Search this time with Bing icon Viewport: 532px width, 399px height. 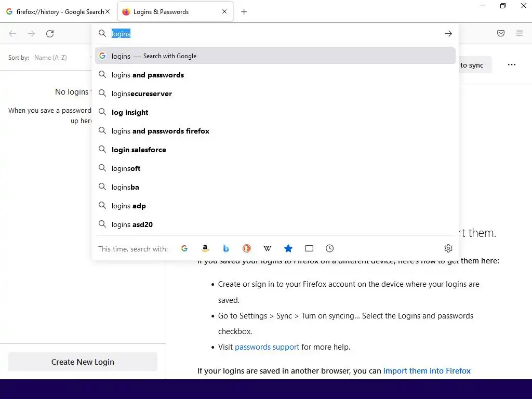tap(225, 248)
